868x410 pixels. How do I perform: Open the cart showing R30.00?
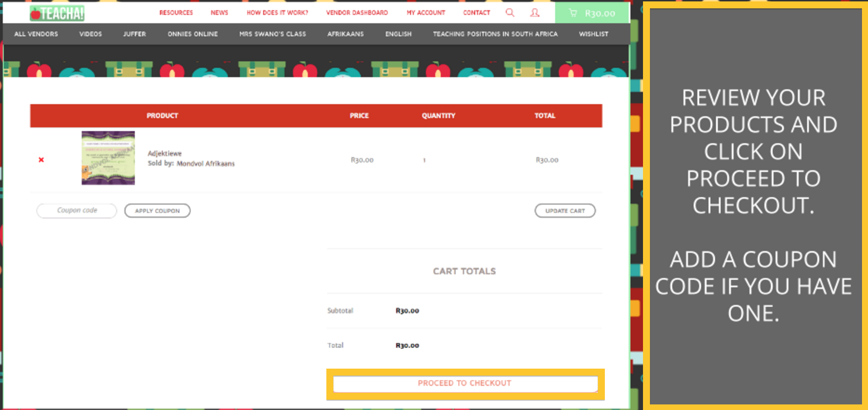[x=592, y=13]
